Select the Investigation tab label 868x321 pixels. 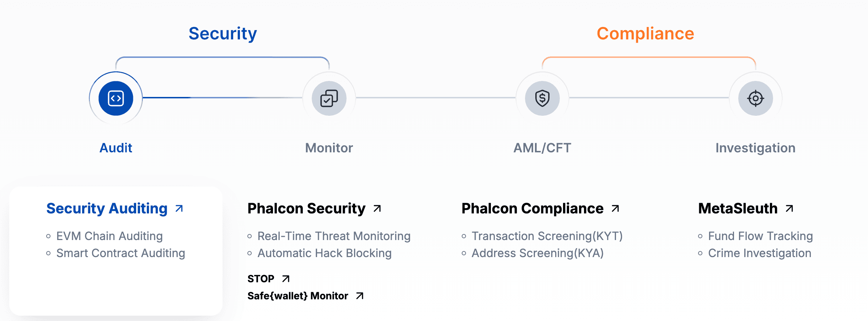pyautogui.click(x=756, y=148)
